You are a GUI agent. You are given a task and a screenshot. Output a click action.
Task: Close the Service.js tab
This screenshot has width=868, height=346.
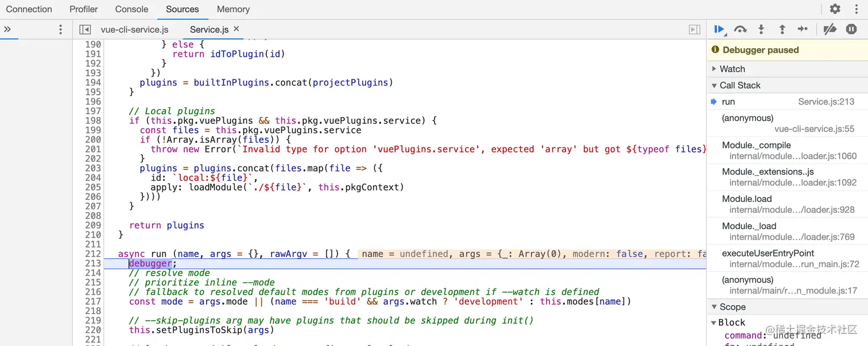(237, 29)
